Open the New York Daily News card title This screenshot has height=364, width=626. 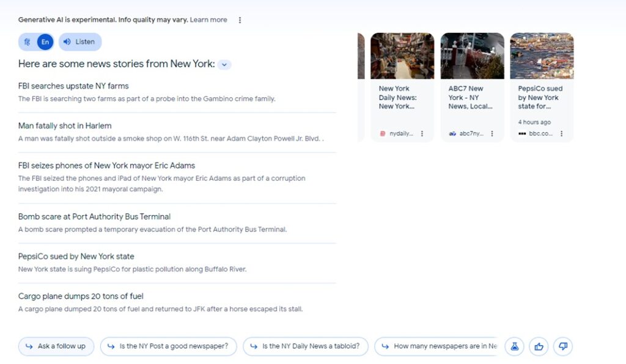pos(397,98)
